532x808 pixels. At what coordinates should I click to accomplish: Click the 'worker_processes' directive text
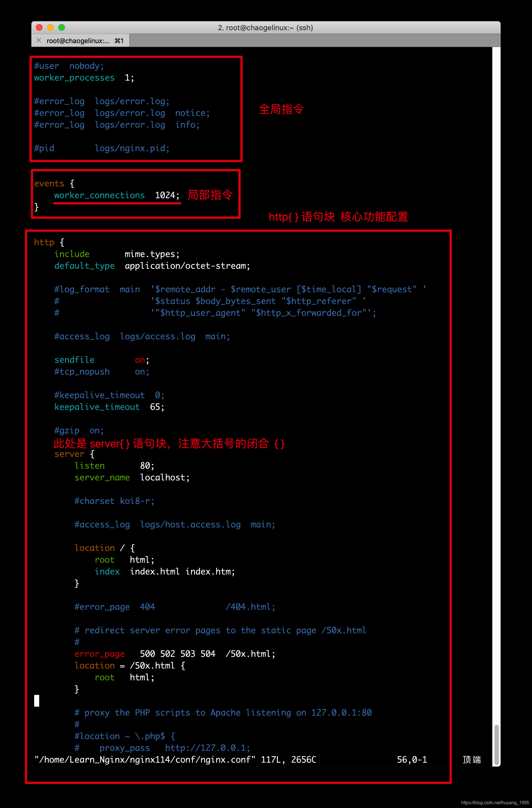pos(74,78)
